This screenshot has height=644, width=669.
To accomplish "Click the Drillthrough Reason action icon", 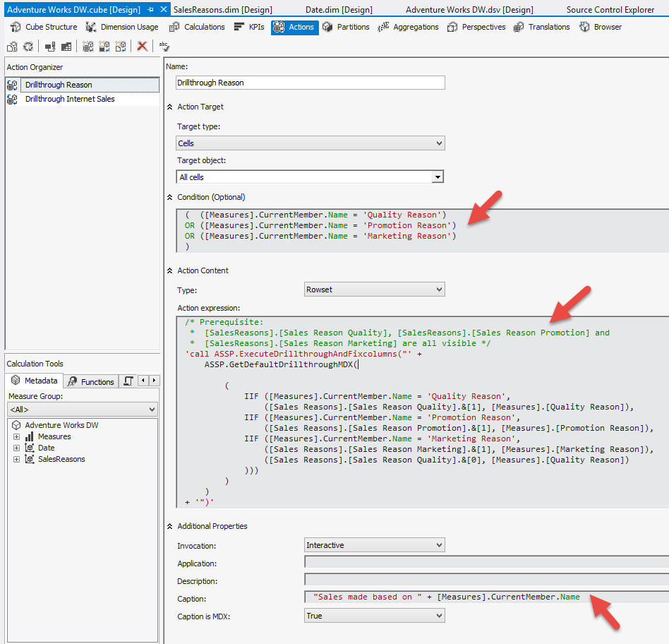I will click(13, 85).
